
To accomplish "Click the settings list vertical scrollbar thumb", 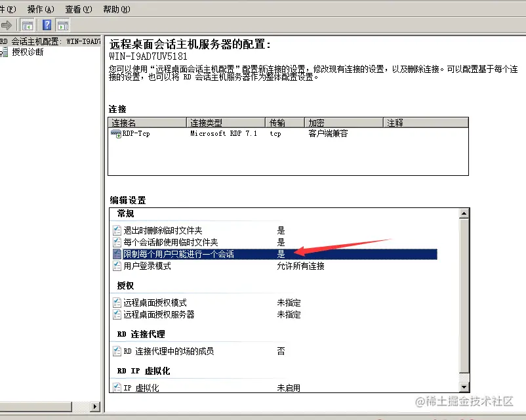I will tap(464, 295).
